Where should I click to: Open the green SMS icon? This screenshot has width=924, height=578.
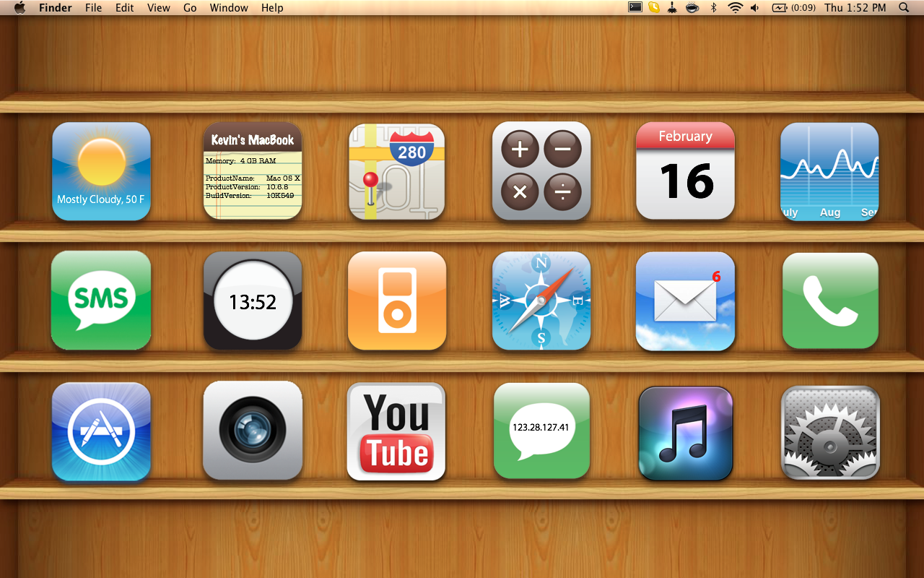coord(101,301)
